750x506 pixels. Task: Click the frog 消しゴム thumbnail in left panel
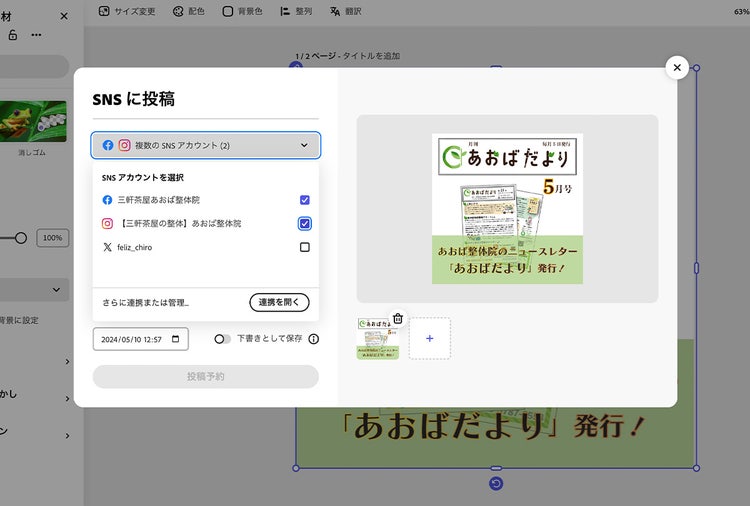[x=33, y=121]
